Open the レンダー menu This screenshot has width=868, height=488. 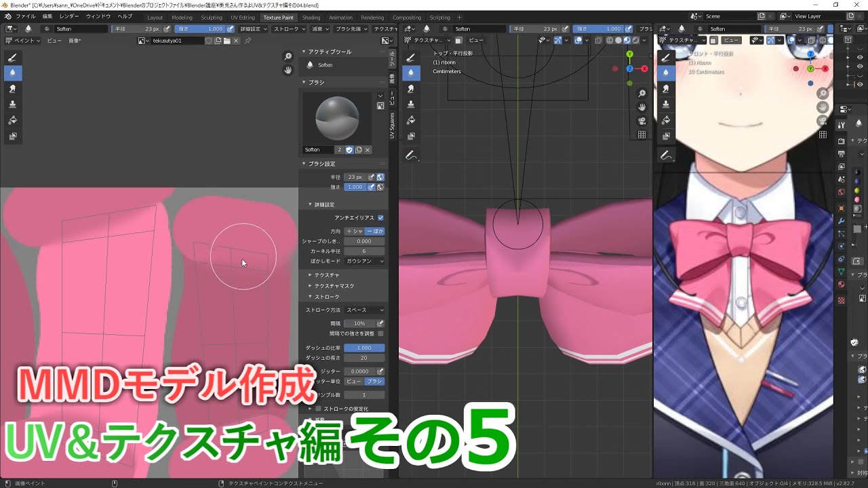coord(68,16)
